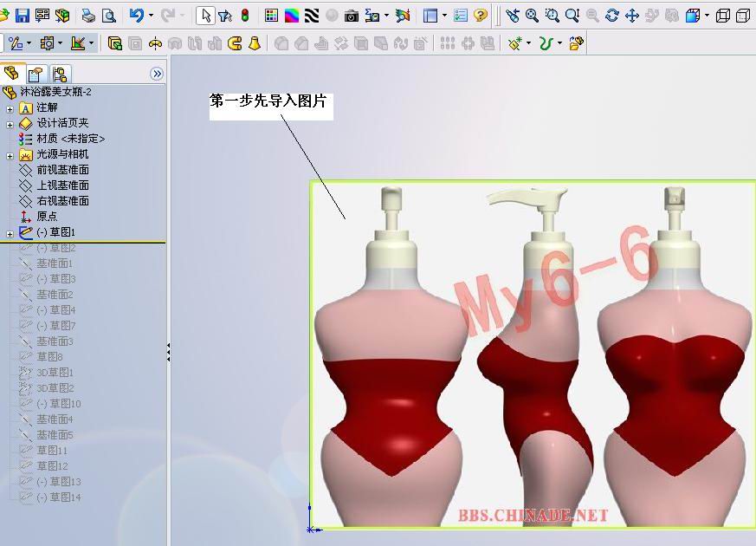Expand the (-) 草图1 node
Screen dimensions: 756x546
pos(10,234)
